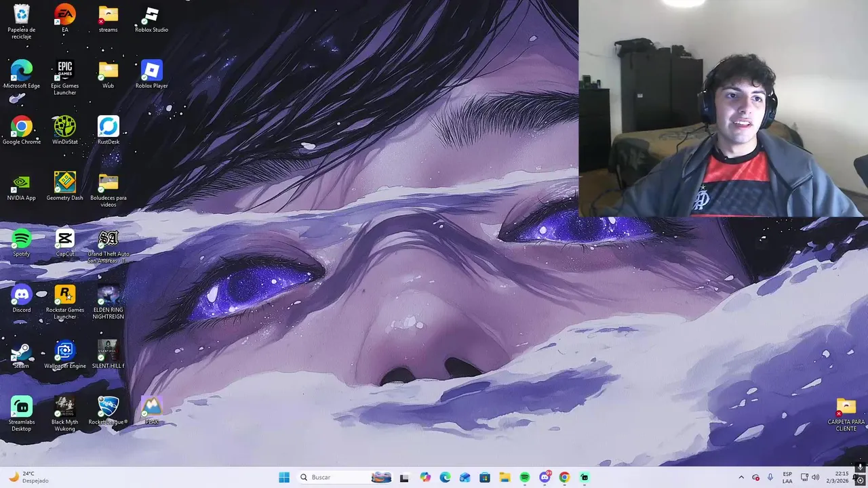Launch Steam from the desktop
Viewport: 868px width, 488px height.
tap(22, 355)
